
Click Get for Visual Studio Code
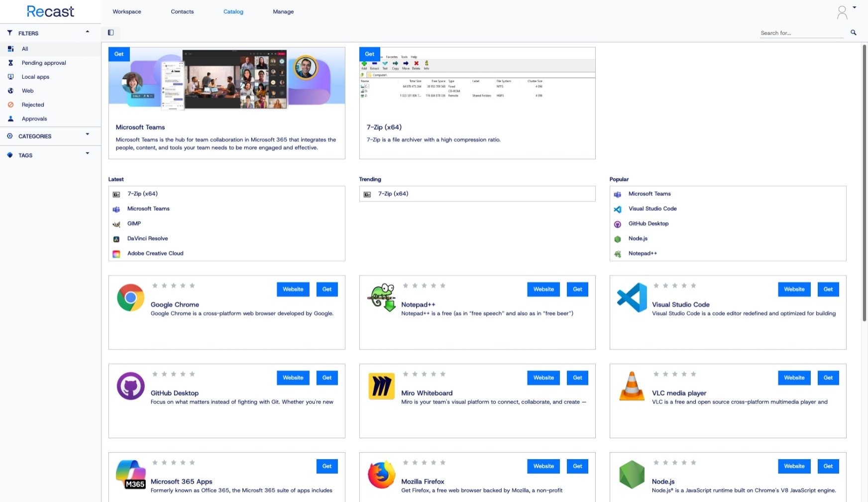[828, 290]
